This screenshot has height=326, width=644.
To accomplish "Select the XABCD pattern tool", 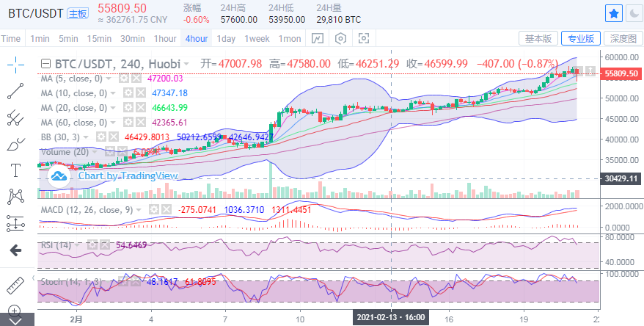I will pyautogui.click(x=15, y=197).
